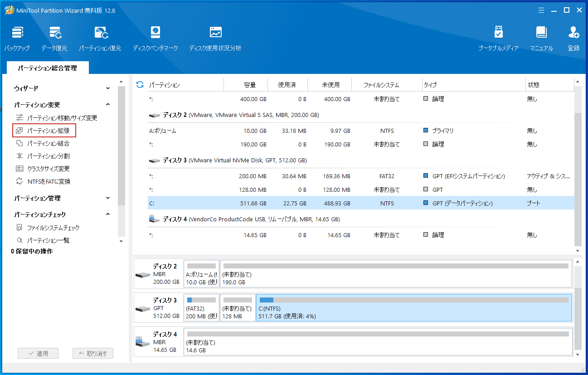Refresh the partition list

[140, 85]
